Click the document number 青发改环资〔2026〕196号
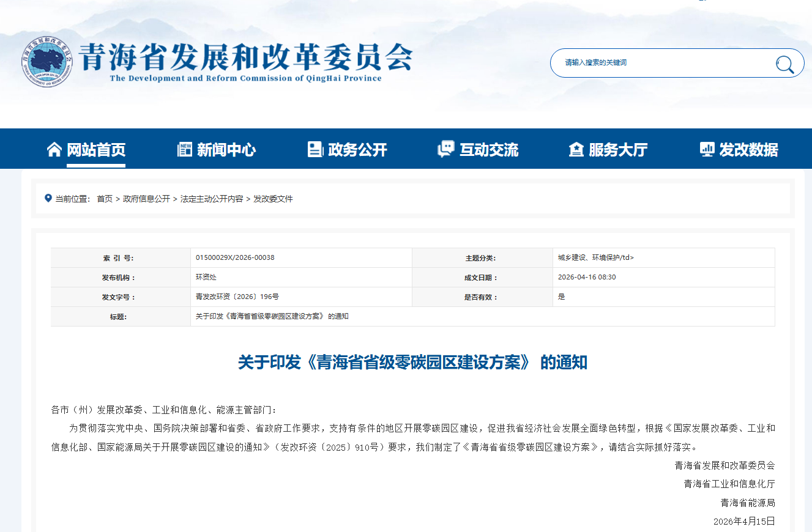Image resolution: width=812 pixels, height=532 pixels. 237,297
